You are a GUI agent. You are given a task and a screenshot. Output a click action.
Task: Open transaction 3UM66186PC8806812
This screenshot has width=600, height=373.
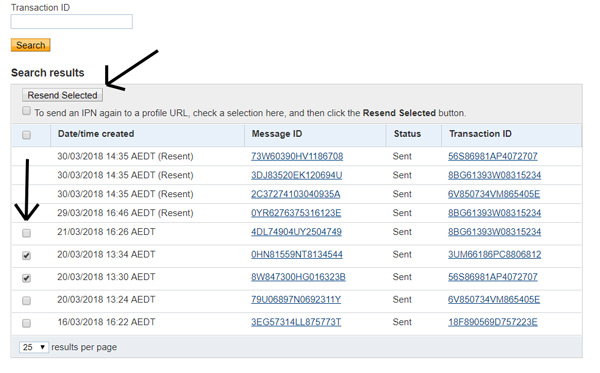tap(494, 254)
